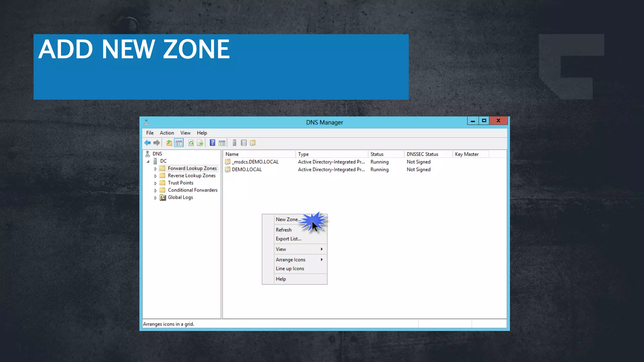Screen dimensions: 644x362
Task: Click the blue Back arrow in toolbar
Action: pyautogui.click(x=147, y=143)
